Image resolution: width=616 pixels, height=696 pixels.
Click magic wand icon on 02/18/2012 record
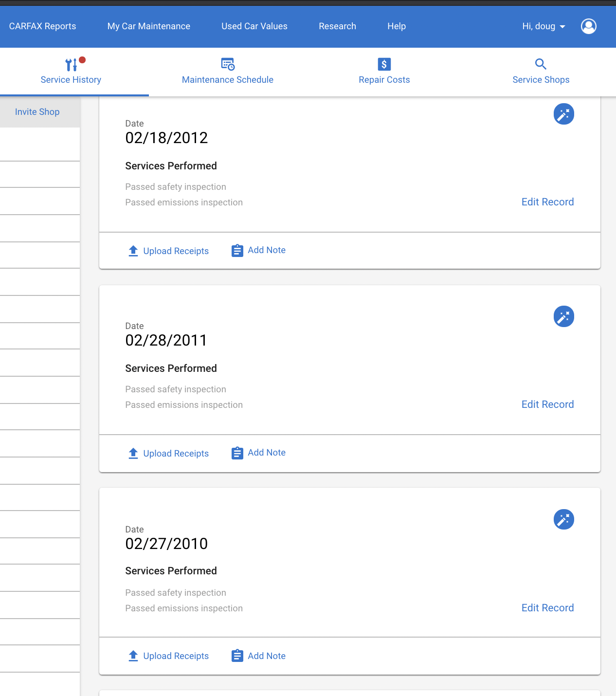pos(563,114)
